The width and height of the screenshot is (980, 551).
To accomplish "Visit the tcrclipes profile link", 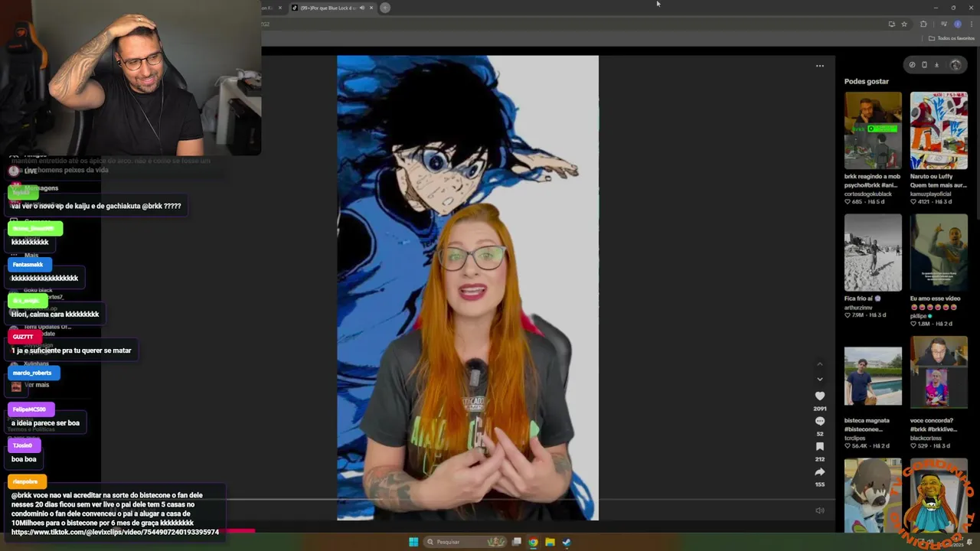I will click(x=856, y=438).
